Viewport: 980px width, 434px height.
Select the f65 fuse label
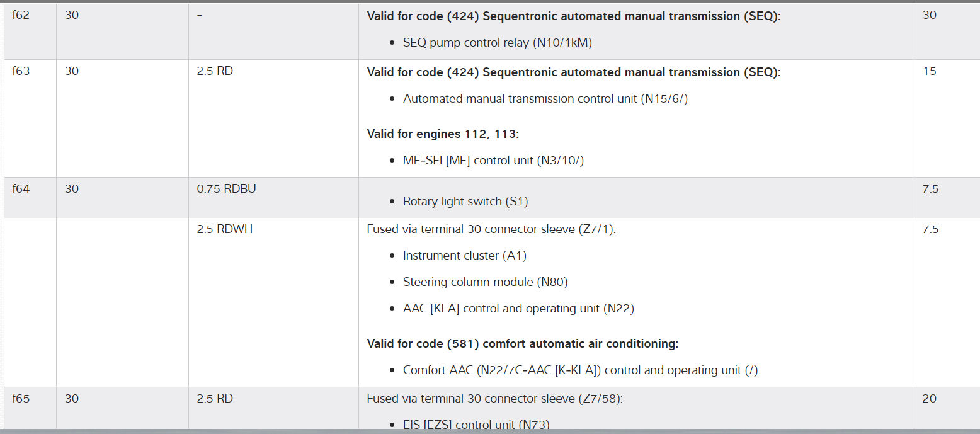(21, 399)
